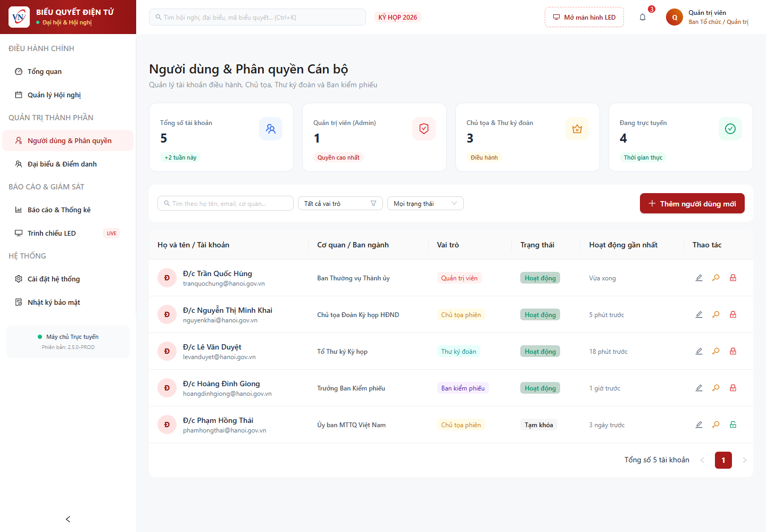The image size is (766, 532).
Task: Click key icon for Lê Văn Duyệt
Action: pos(716,351)
